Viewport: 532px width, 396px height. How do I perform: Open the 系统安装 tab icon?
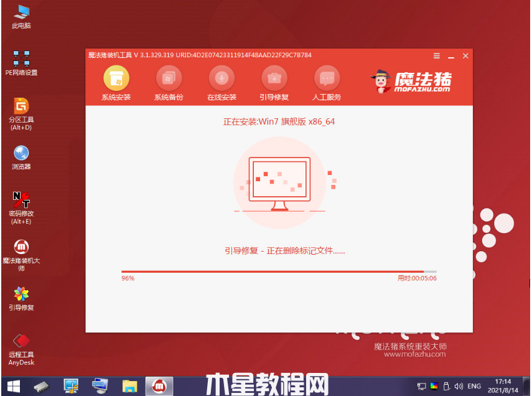coord(116,79)
